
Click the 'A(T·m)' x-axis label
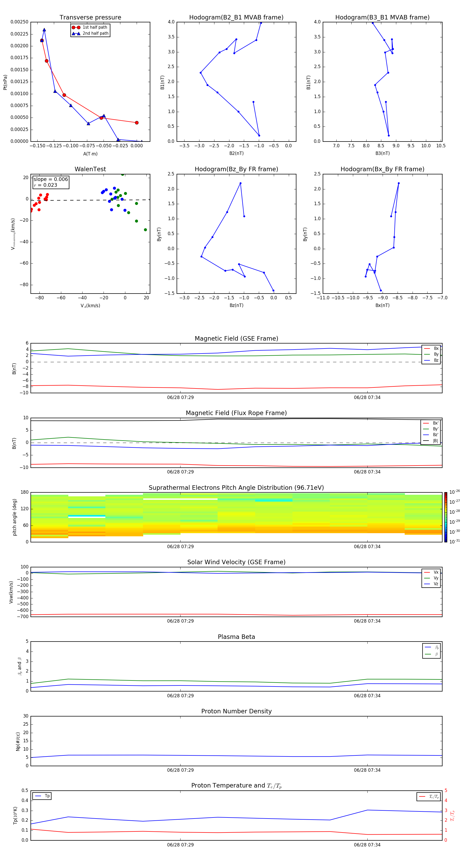click(90, 154)
